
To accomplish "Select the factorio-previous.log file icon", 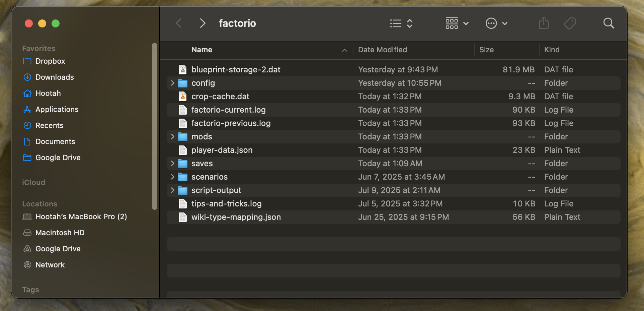I will [183, 123].
